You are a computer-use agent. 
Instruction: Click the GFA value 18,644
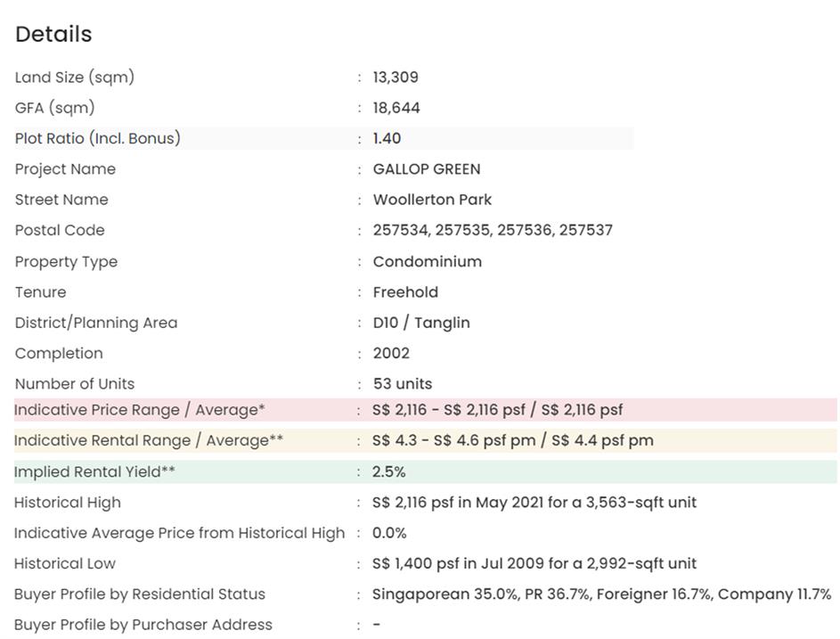pyautogui.click(x=396, y=108)
